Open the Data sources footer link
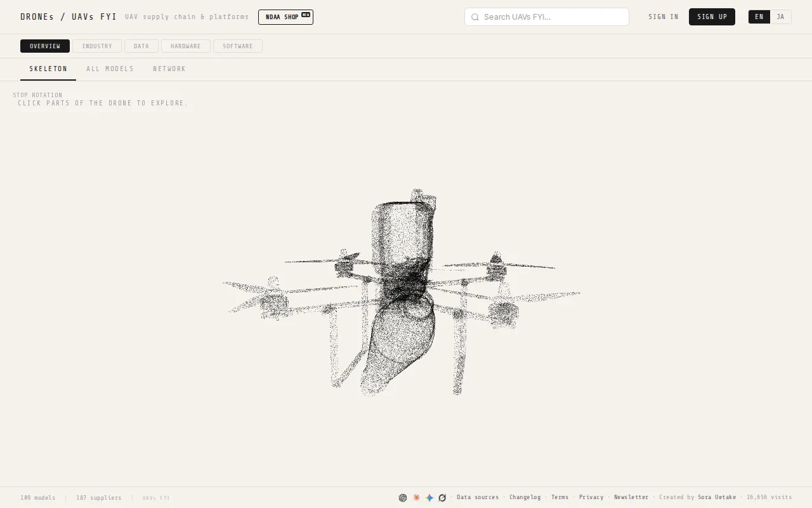This screenshot has height=508, width=812. [478, 498]
